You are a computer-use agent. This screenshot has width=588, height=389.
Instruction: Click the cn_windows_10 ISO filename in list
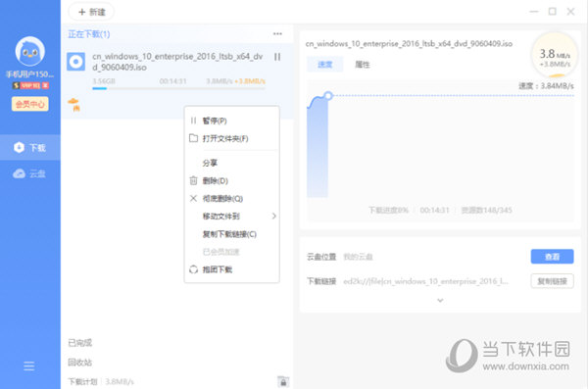[x=177, y=62]
